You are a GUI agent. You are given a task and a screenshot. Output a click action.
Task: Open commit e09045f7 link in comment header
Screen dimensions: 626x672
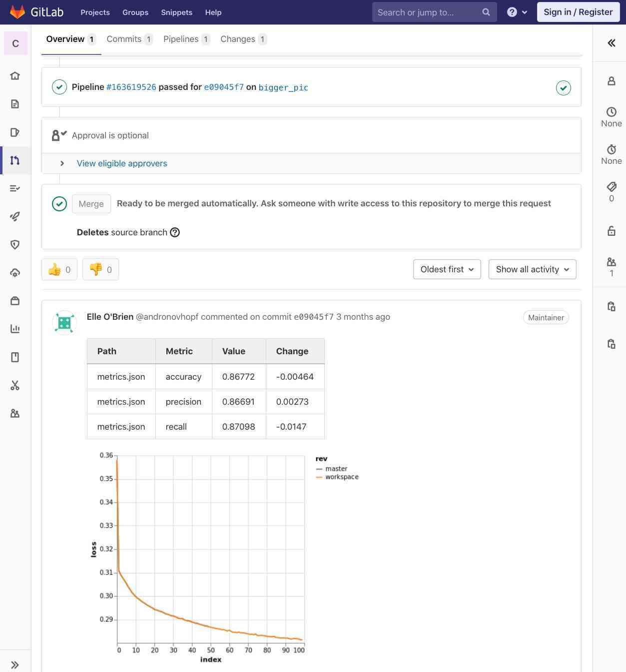(x=314, y=317)
